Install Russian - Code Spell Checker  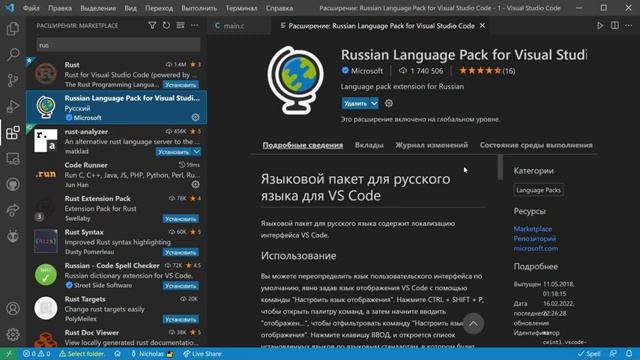[180, 286]
